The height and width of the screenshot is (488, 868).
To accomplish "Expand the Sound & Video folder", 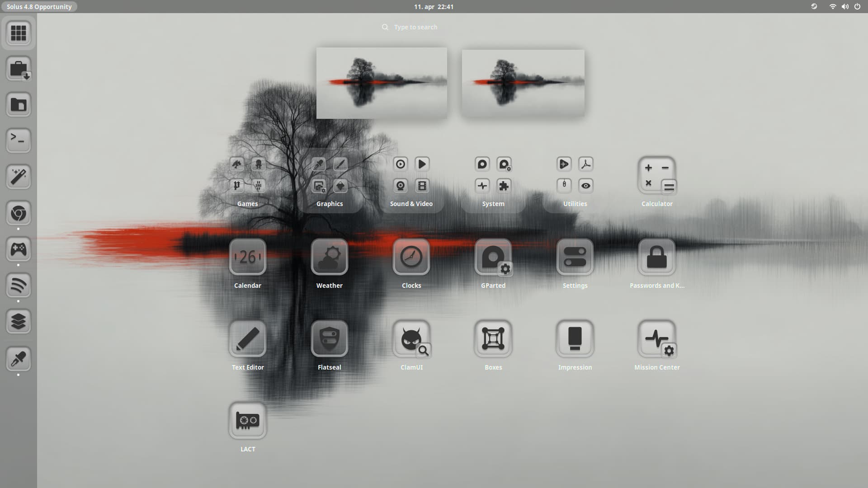I will tap(411, 176).
